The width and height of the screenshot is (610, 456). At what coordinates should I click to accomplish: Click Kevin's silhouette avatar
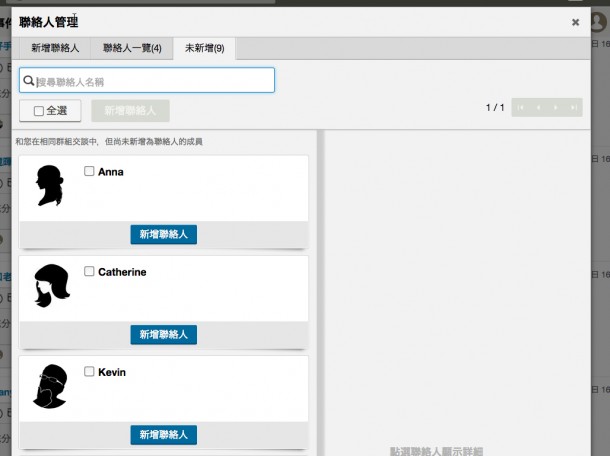(x=50, y=386)
